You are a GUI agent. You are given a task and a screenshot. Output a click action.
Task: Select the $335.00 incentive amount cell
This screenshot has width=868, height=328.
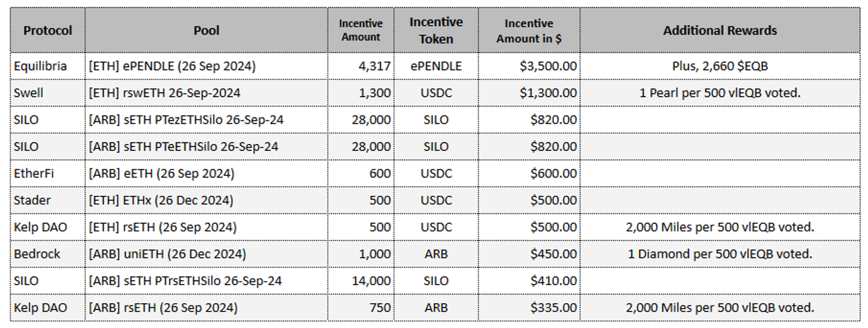(x=553, y=307)
